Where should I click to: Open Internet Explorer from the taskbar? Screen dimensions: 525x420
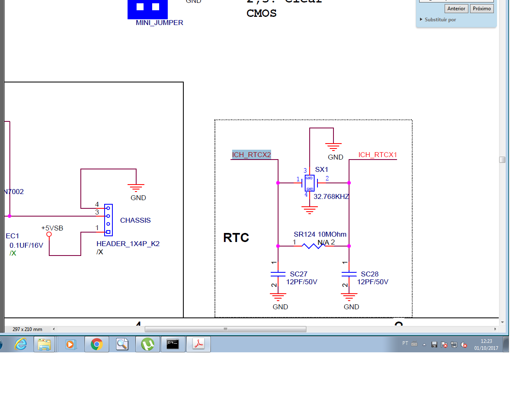(21, 344)
